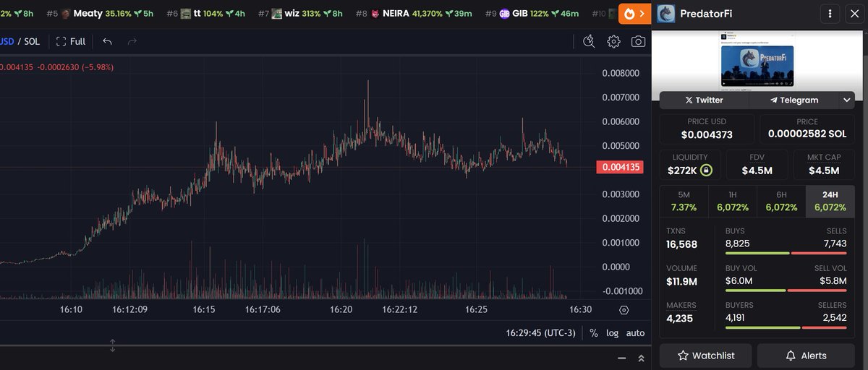
Task: Click the BUY VOL $6.0M value
Action: (x=739, y=280)
